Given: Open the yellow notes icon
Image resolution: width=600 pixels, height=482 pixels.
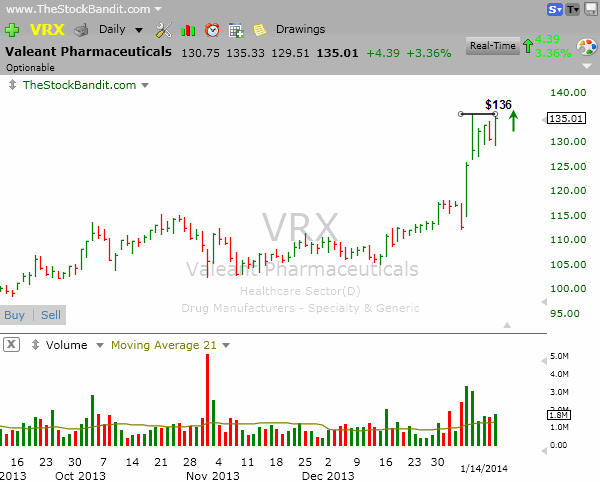Looking at the screenshot, I should 259,30.
